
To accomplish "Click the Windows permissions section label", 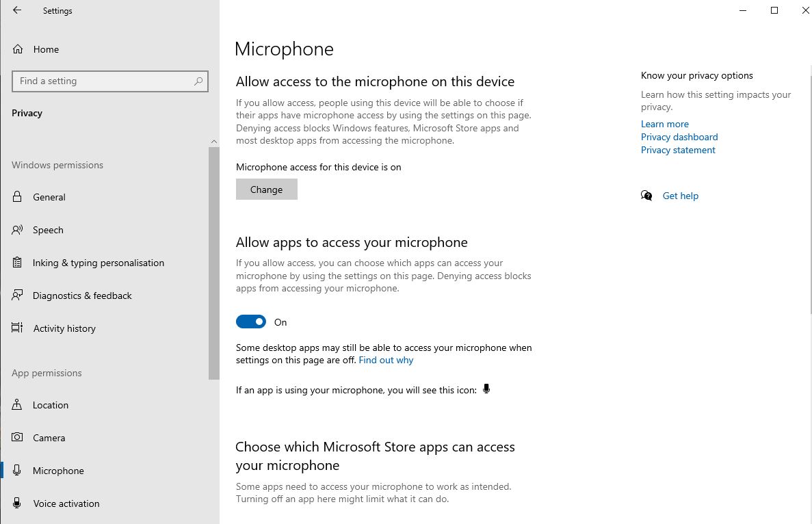I will click(57, 165).
